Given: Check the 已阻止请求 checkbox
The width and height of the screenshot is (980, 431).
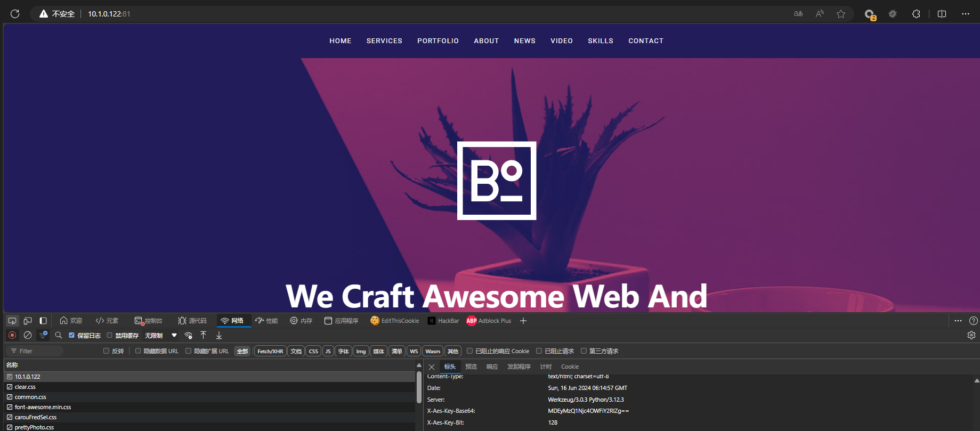Looking at the screenshot, I should click(539, 351).
